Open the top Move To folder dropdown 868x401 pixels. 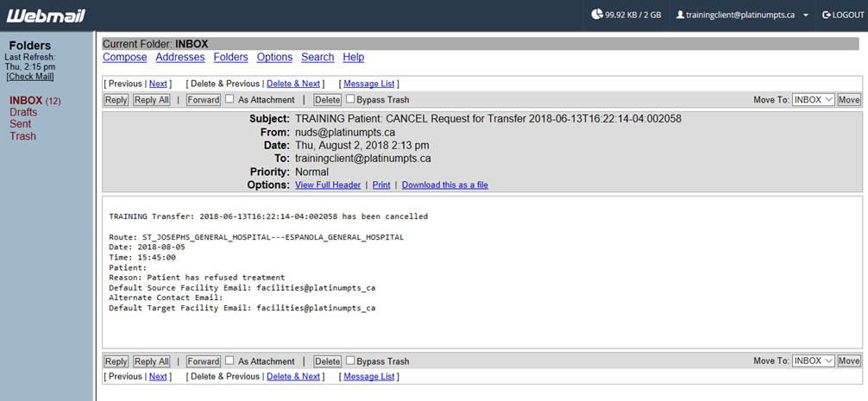click(x=813, y=100)
